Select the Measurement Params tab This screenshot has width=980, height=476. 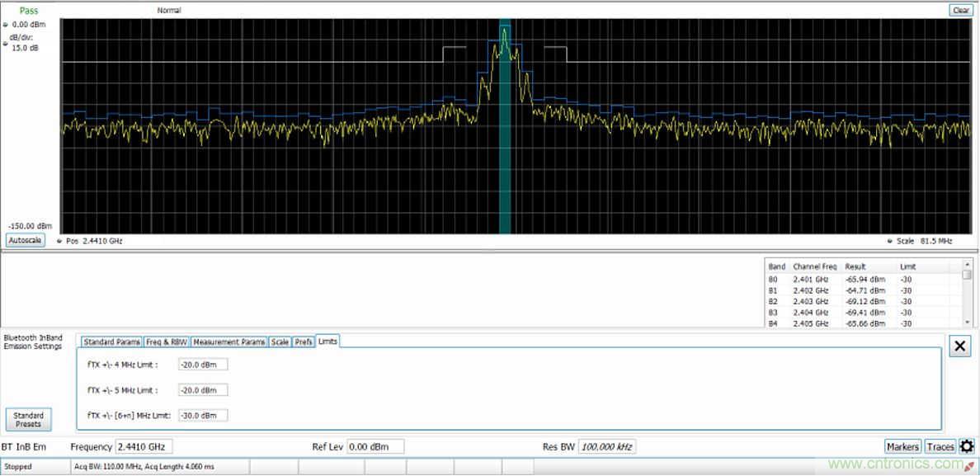click(229, 342)
